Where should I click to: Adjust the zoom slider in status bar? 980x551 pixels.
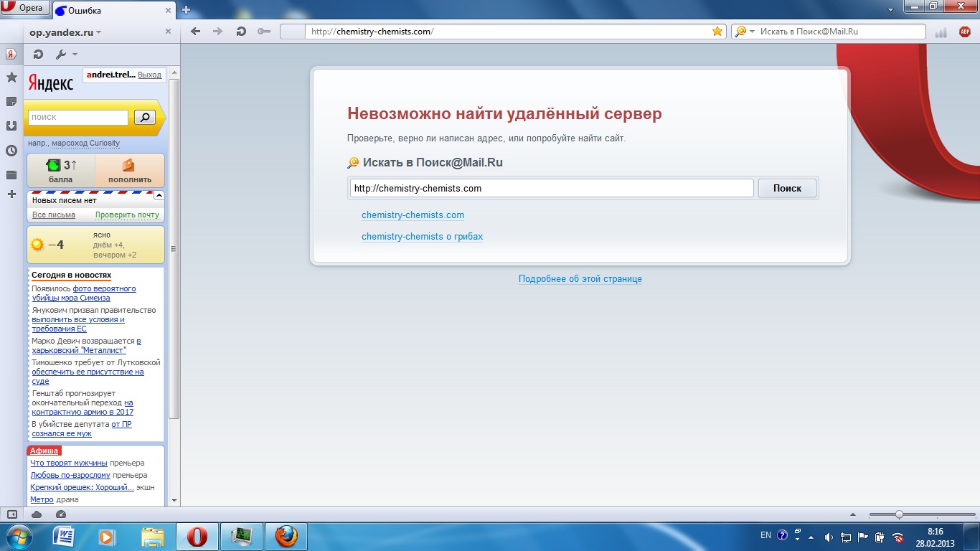(899, 514)
